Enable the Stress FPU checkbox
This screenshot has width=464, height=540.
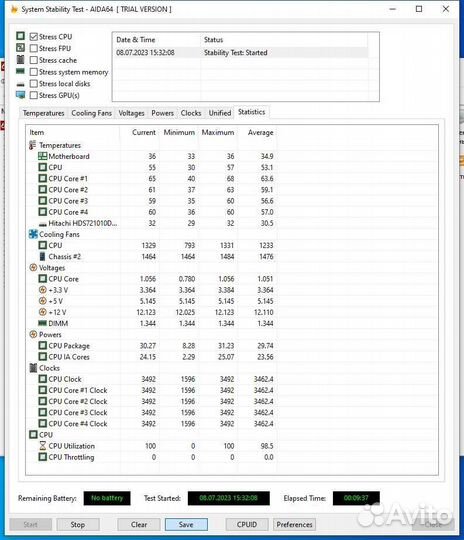(x=33, y=49)
